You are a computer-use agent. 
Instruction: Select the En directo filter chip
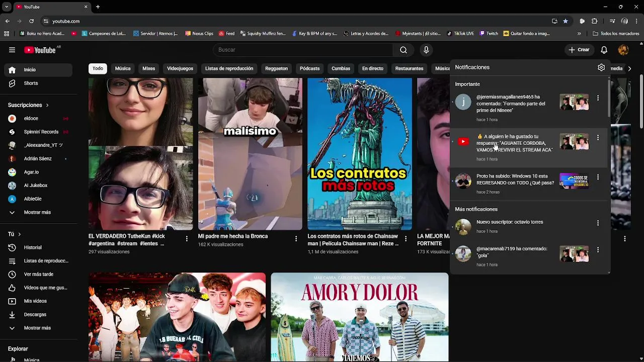click(x=373, y=68)
